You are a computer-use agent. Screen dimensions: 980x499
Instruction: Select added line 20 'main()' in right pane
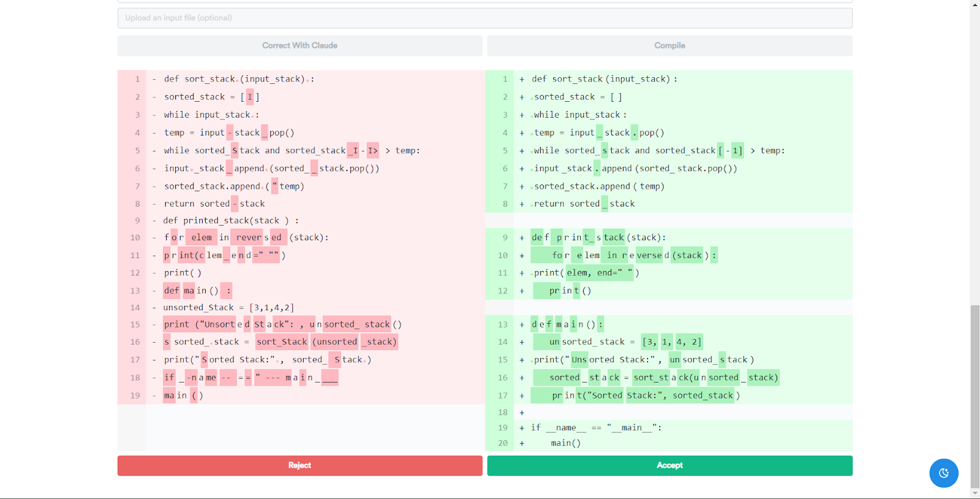[565, 443]
